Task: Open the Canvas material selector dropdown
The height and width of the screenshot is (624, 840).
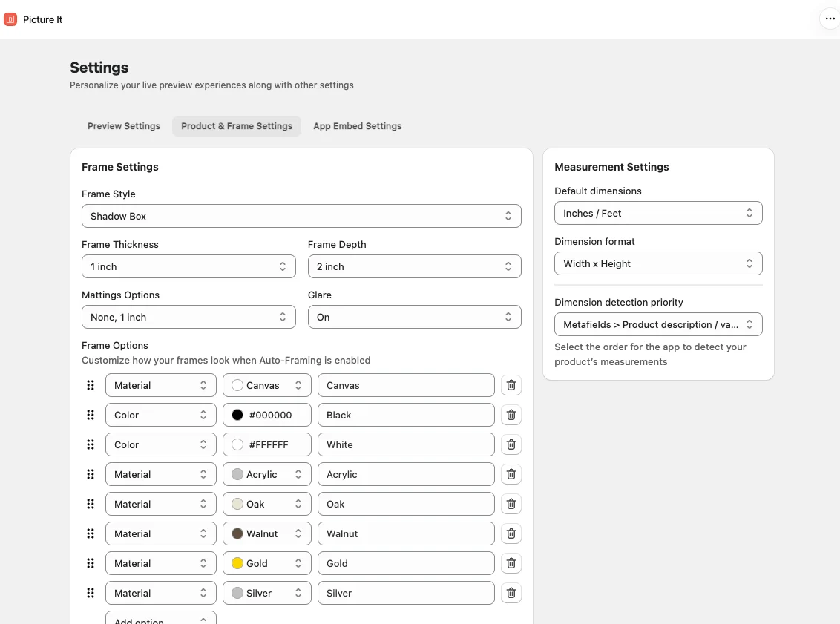Action: [267, 385]
